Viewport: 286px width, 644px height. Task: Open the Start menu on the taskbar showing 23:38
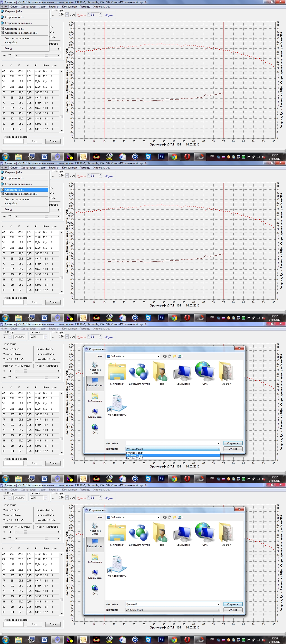click(x=5, y=640)
